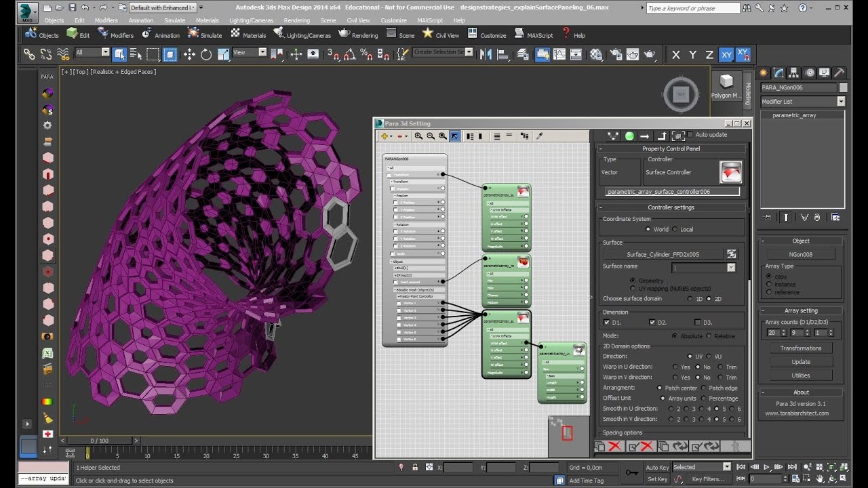The width and height of the screenshot is (868, 488).
Task: Click the time slider 0 / 100 handle
Action: click(x=99, y=441)
